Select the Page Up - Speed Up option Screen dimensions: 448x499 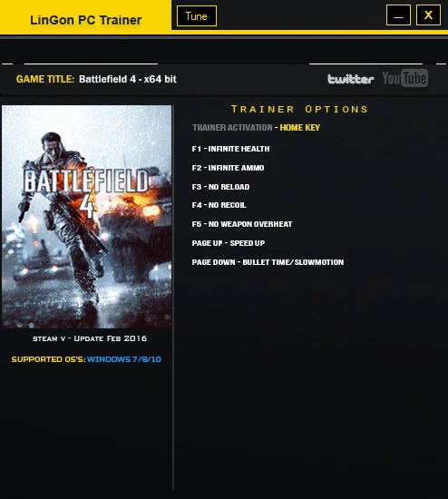[229, 243]
